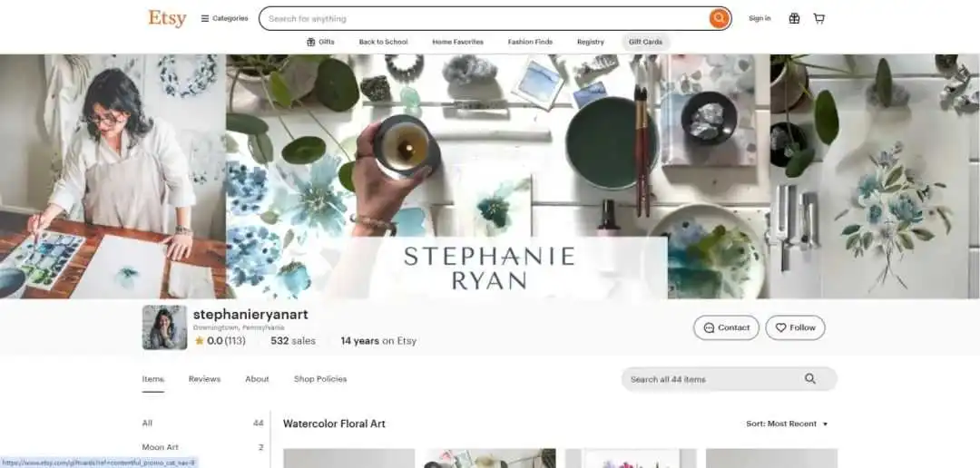Screen dimensions: 980x468
Task: Open the shopping cart icon
Action: point(818,19)
